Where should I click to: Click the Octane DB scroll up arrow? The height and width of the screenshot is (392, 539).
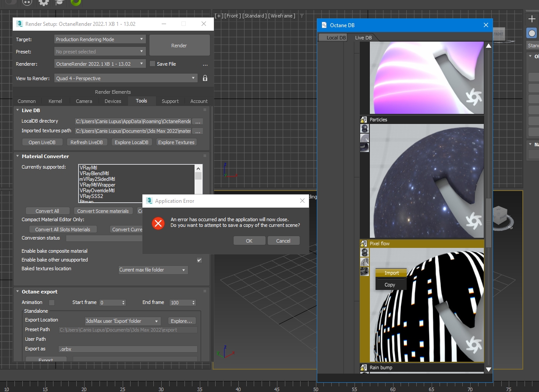tap(489, 46)
